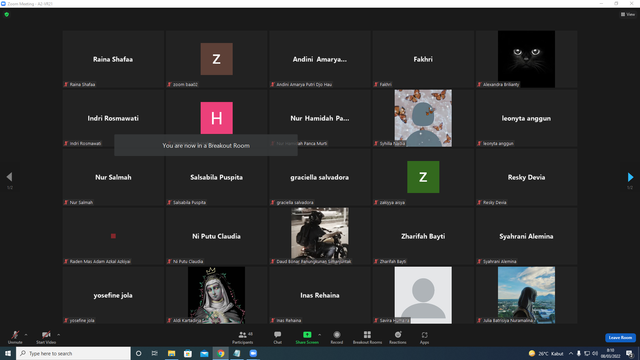Select the pink H avatar tile

(x=216, y=118)
